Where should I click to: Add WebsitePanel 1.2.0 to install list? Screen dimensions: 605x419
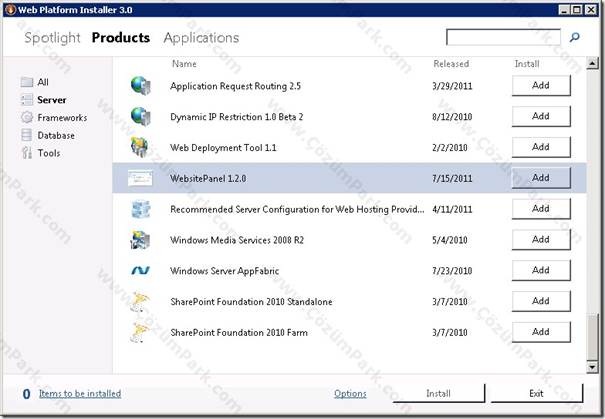541,178
